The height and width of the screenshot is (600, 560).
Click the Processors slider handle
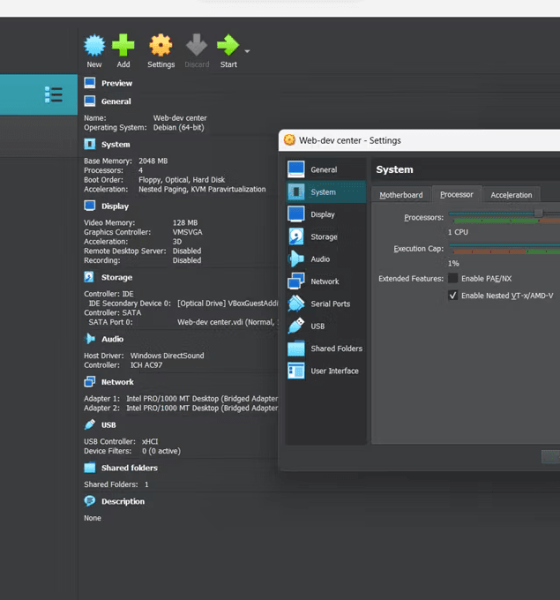coord(539,213)
